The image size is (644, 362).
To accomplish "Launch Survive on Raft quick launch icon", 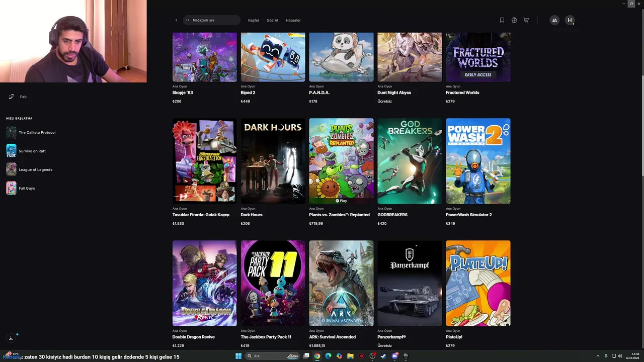I will [x=11, y=151].
